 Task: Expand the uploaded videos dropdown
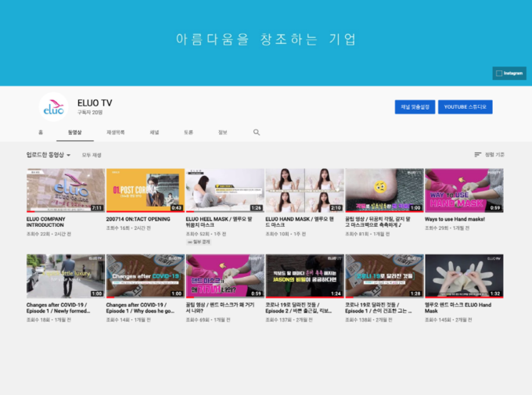tap(49, 155)
